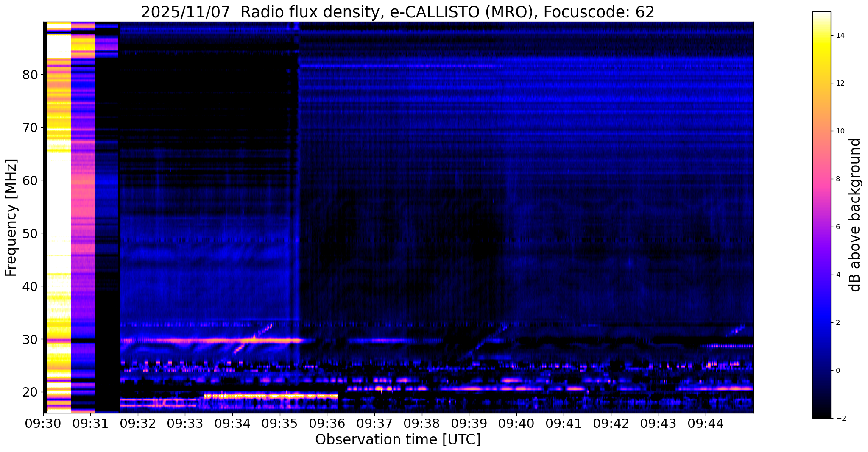Click the 09:42 time tick label
This screenshot has width=868, height=452.
tap(611, 423)
